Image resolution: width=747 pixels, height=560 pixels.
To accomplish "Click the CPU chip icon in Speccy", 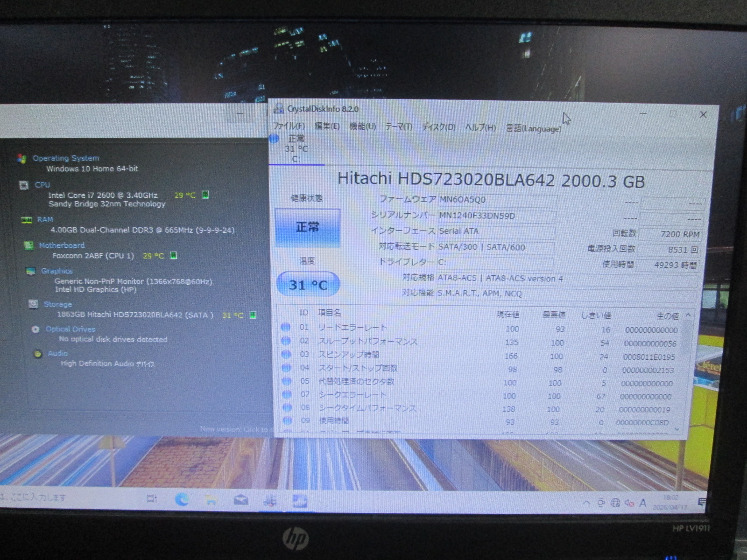I will tap(24, 185).
